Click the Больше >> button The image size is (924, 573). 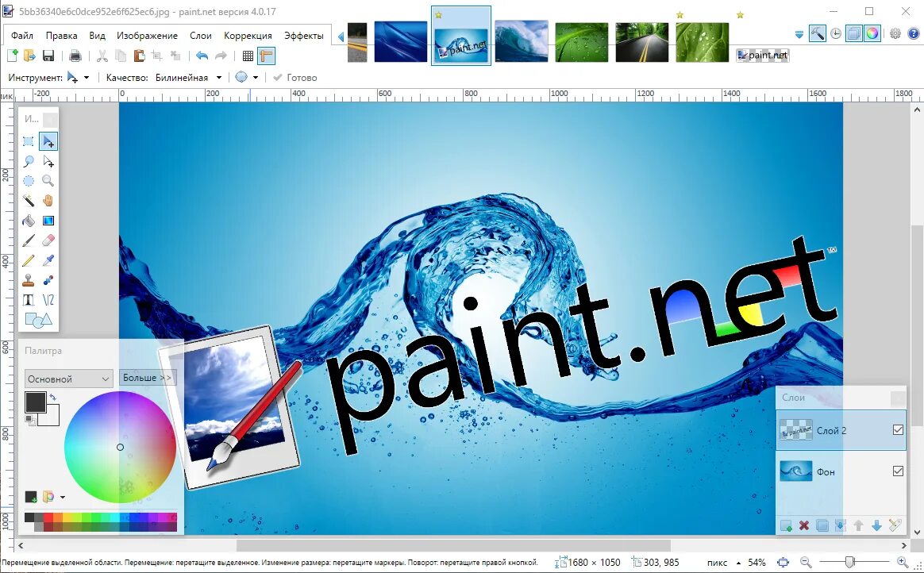[x=148, y=378]
